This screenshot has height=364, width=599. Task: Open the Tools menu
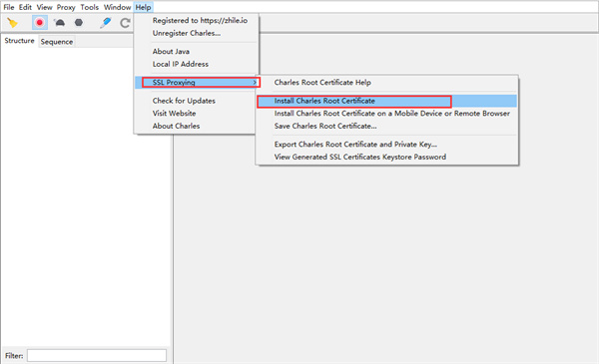coord(90,7)
